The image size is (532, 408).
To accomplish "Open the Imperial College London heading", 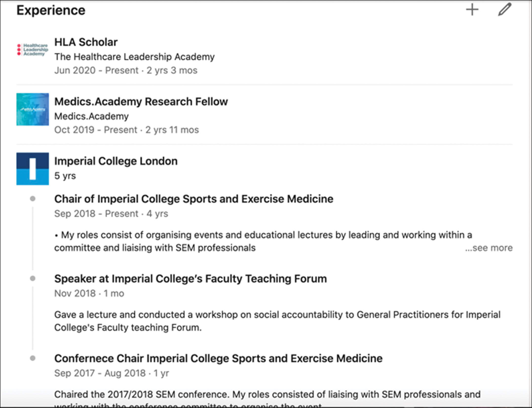I will tap(116, 161).
